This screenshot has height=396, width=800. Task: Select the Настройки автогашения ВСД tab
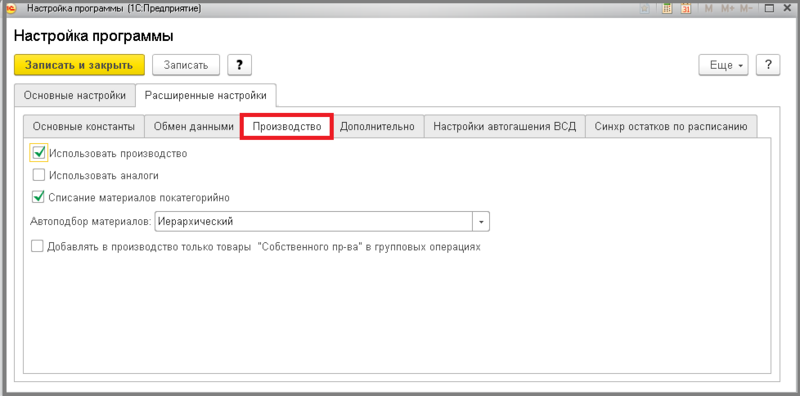[505, 127]
